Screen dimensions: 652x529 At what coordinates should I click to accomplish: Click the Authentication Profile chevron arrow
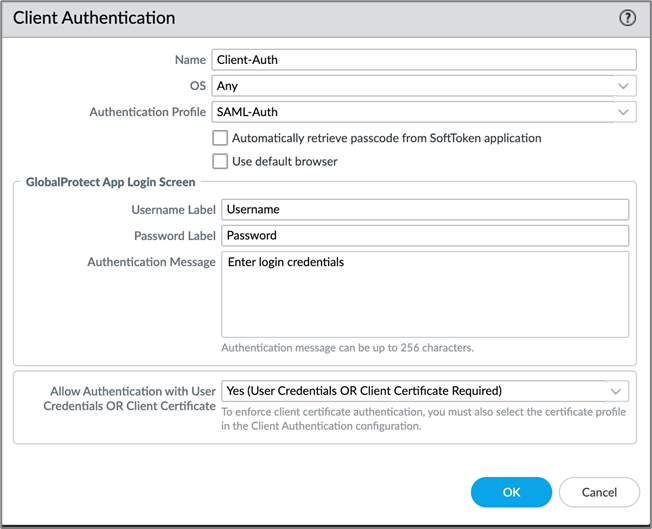tap(623, 112)
